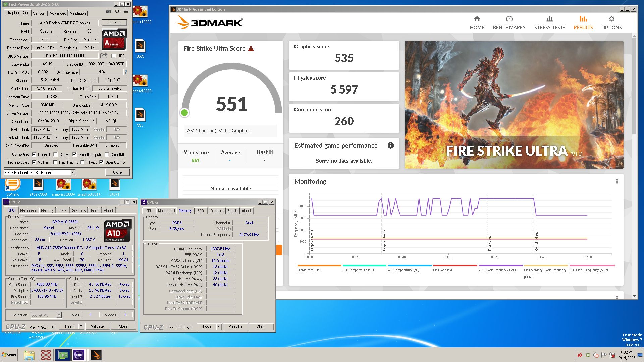Click the GPU Load (%) red legend swatch
644x362 pixels.
click(x=455, y=266)
